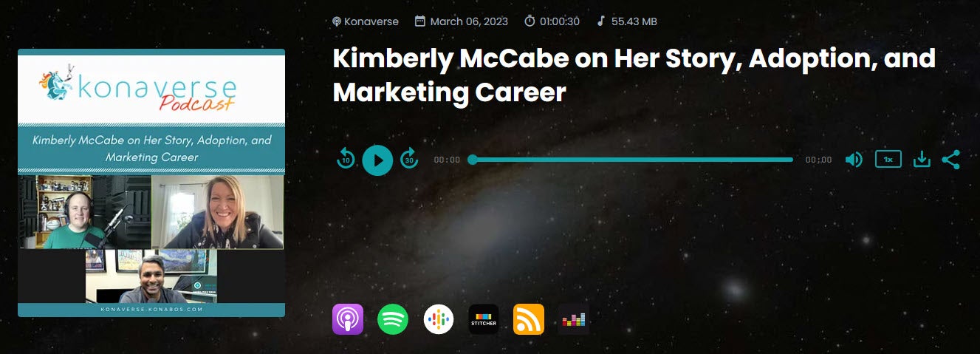Image resolution: width=980 pixels, height=354 pixels.
Task: Click the music note icon beside file size
Action: [601, 21]
